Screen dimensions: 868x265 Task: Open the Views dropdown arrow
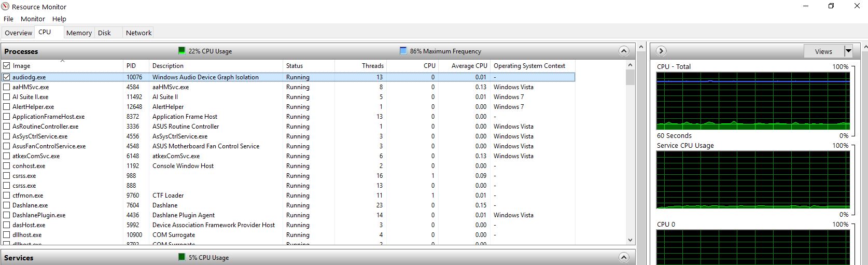pyautogui.click(x=848, y=51)
